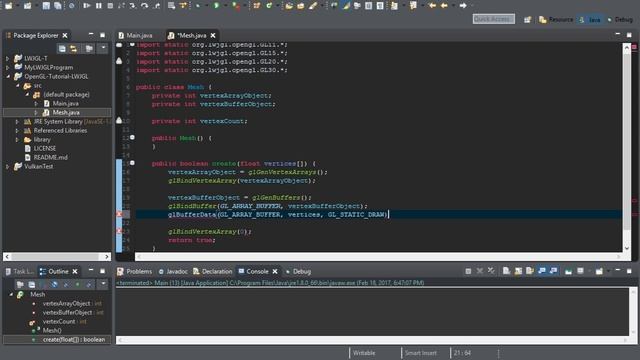Click the Run with coverage icon
This screenshot has height=360, width=640.
point(236,6)
